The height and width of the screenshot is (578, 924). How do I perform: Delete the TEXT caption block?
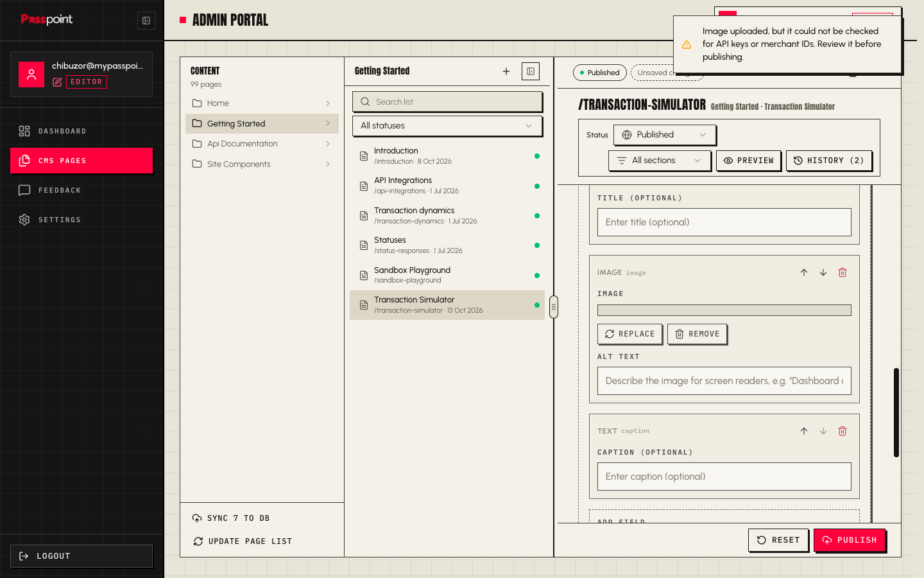click(x=843, y=431)
